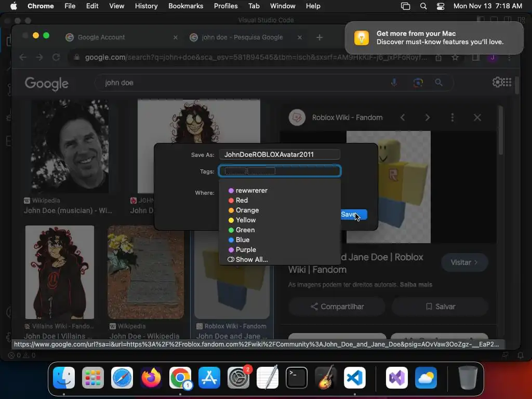This screenshot has width=532, height=399.
Task: Click the voice search microphone icon
Action: tap(394, 83)
